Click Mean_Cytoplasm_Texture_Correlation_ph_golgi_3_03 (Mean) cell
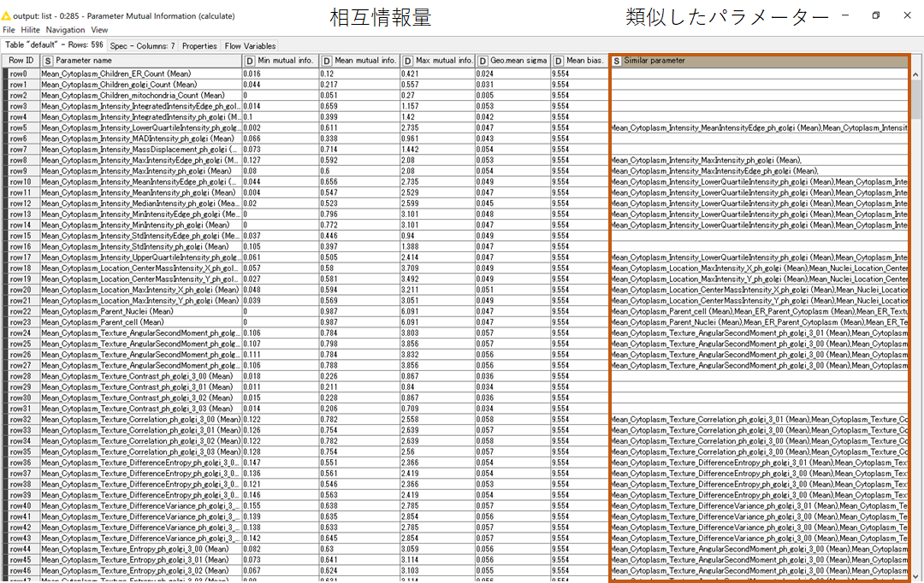This screenshot has width=924, height=583. pyautogui.click(x=141, y=451)
